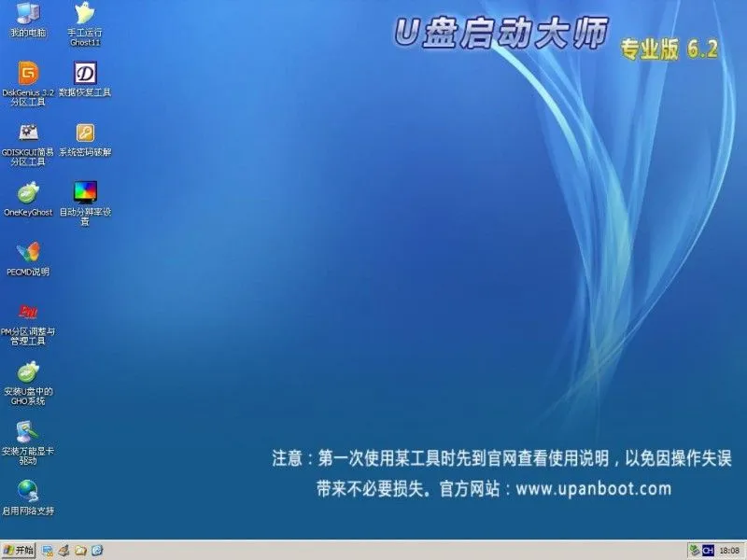
Task: Install the GHO system from USB
Action: [25, 378]
